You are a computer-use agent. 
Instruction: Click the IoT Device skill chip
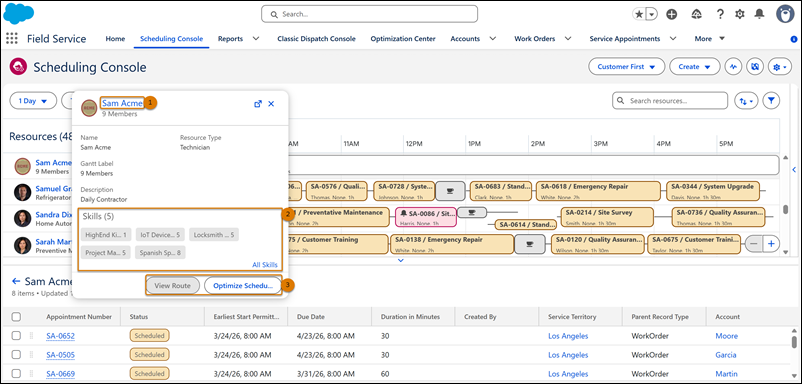(160, 235)
